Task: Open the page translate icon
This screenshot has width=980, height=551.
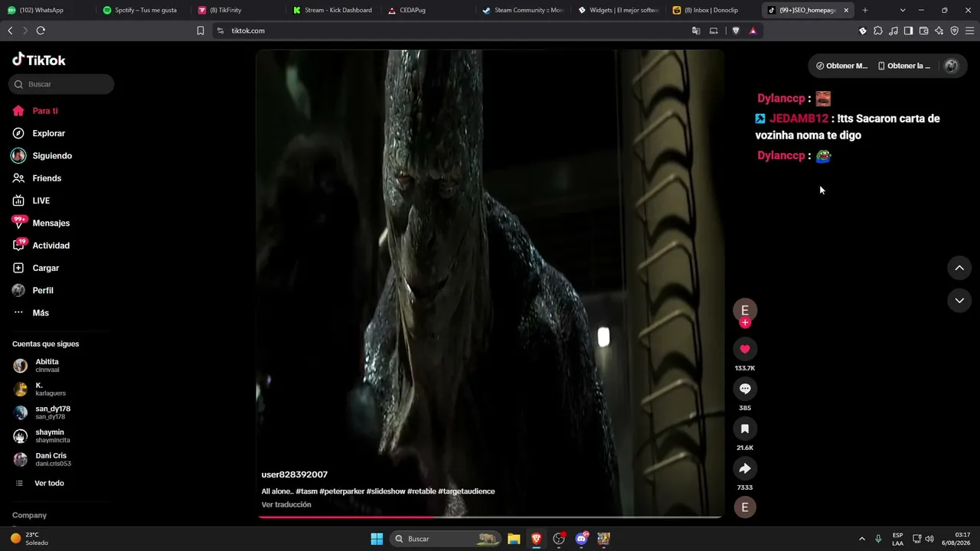Action: 696,31
